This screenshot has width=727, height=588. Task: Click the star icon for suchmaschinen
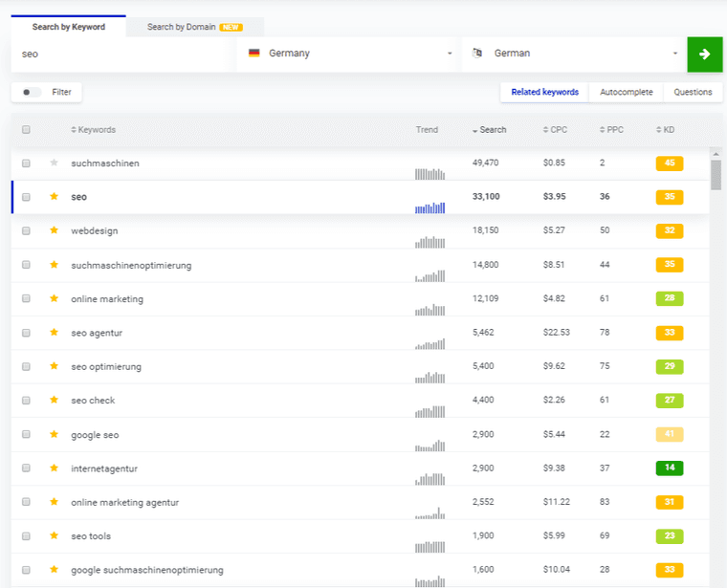point(54,163)
